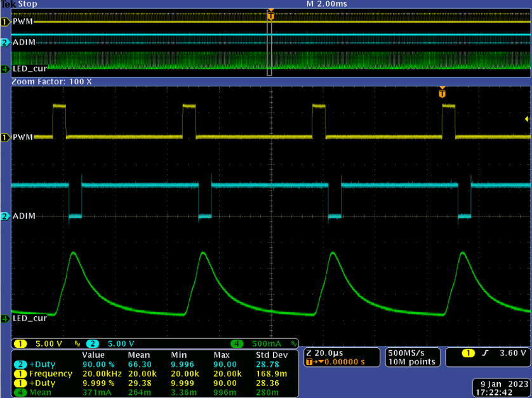Click the Tek logo in the corner

pyautogui.click(x=9, y=4)
